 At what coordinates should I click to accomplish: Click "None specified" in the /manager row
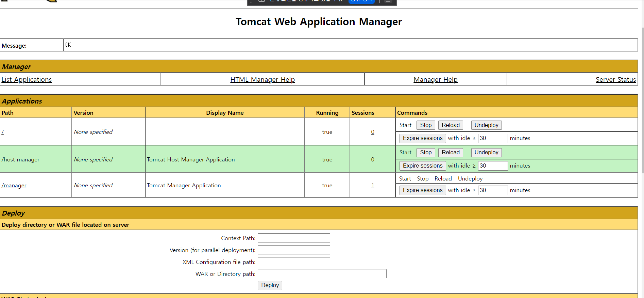(x=93, y=185)
